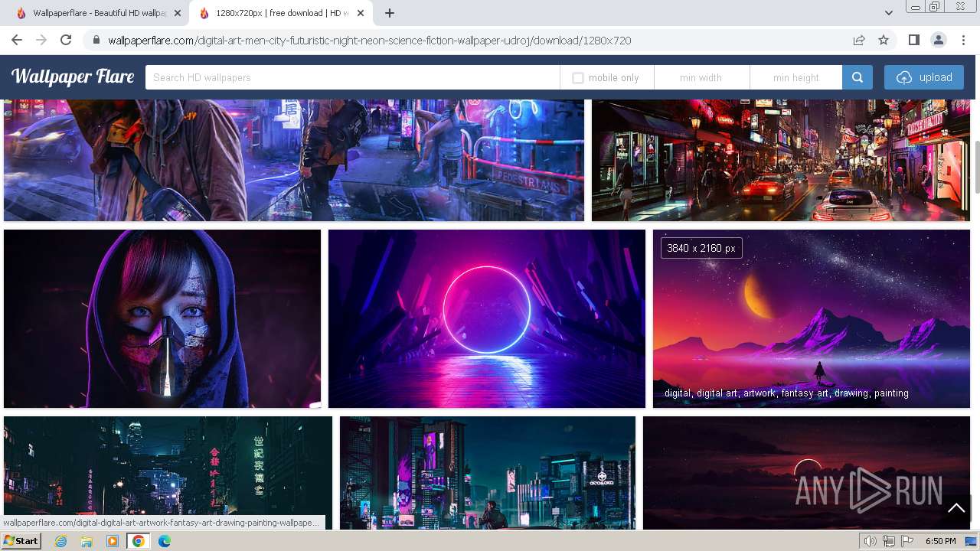Open the masked hooded girl wallpaper
Viewport: 980px width, 551px height.
click(162, 318)
